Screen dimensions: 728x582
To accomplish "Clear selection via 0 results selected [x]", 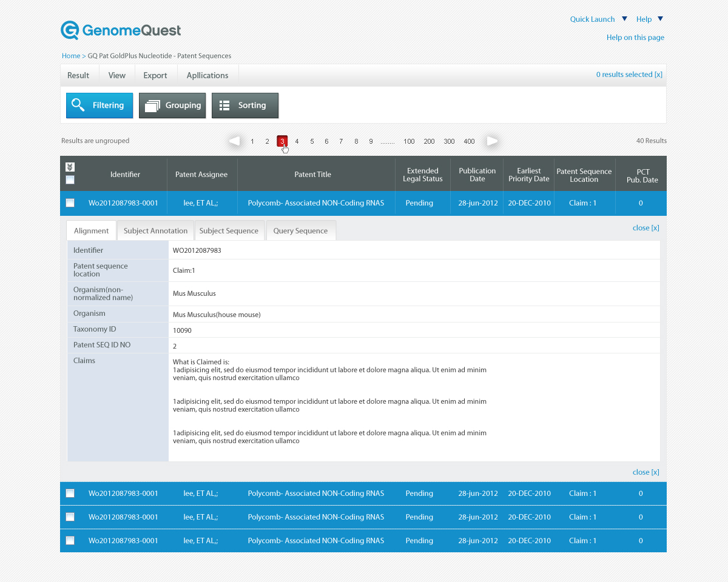I will 629,75.
